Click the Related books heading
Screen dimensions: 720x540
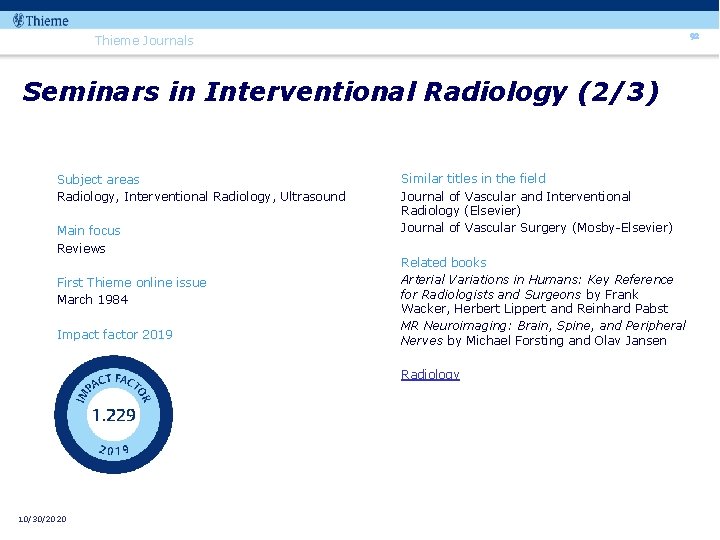444,262
